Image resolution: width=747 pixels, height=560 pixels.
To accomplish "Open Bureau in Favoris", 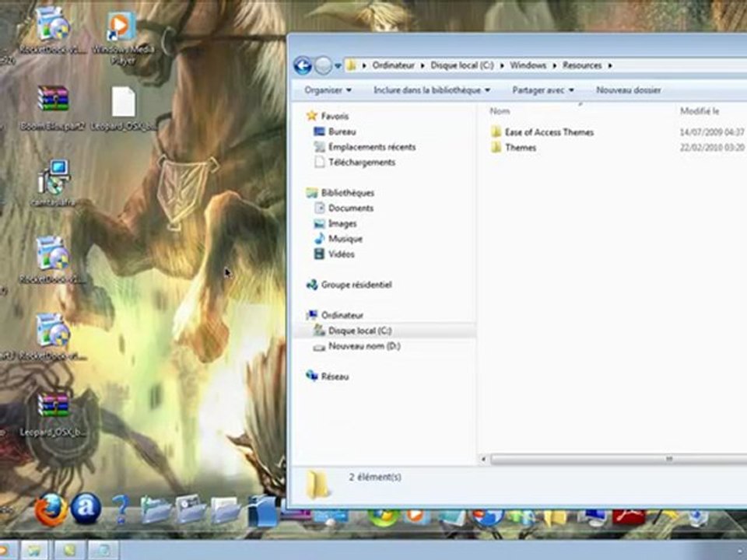I will 342,131.
